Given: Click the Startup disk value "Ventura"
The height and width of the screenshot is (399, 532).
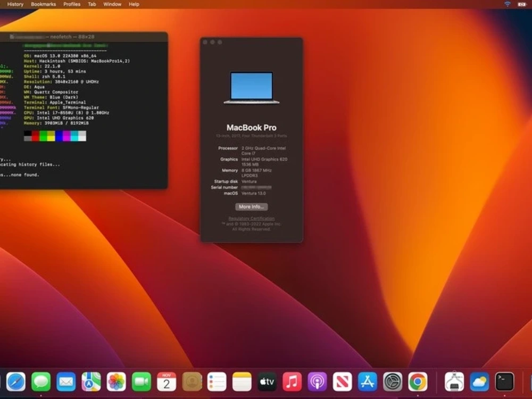Looking at the screenshot, I should pyautogui.click(x=249, y=181).
